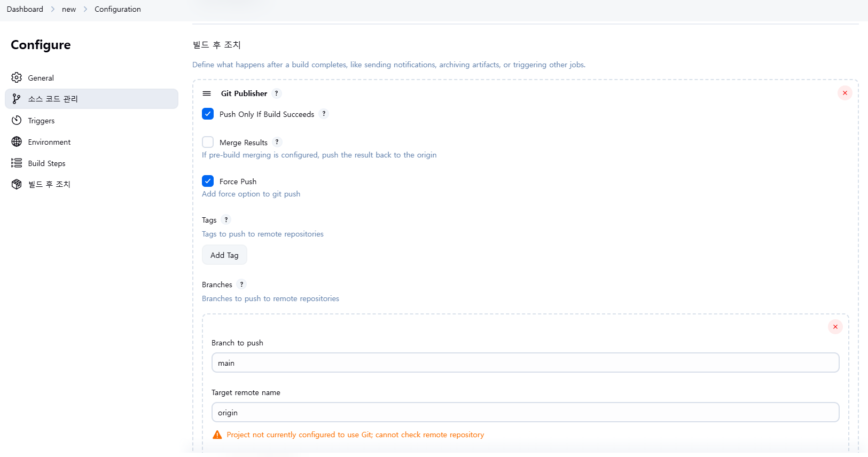The width and height of the screenshot is (868, 457).
Task: Click the 'Project not currently configured' warning
Action: coord(355,435)
